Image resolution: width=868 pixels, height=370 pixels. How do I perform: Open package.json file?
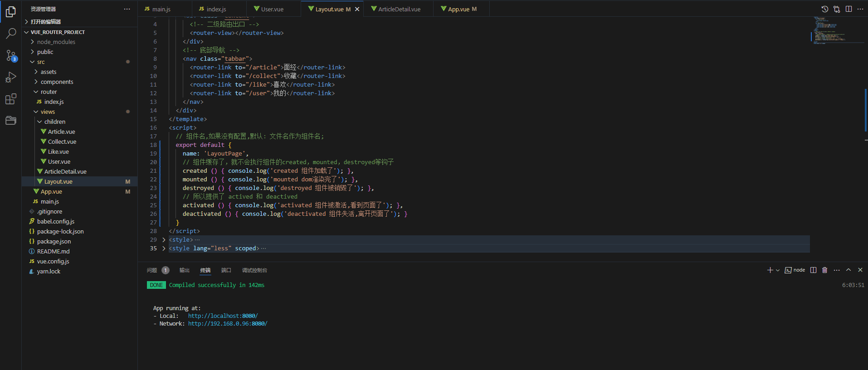[x=80, y=241]
